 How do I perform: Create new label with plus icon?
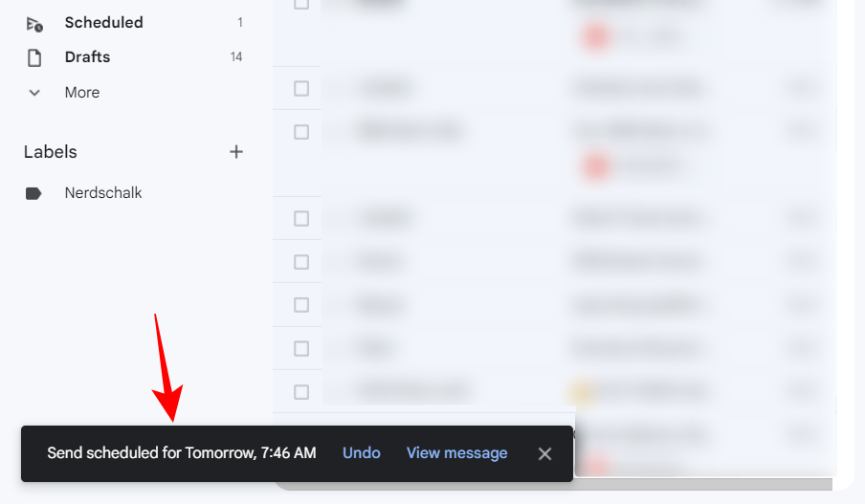pyautogui.click(x=236, y=152)
